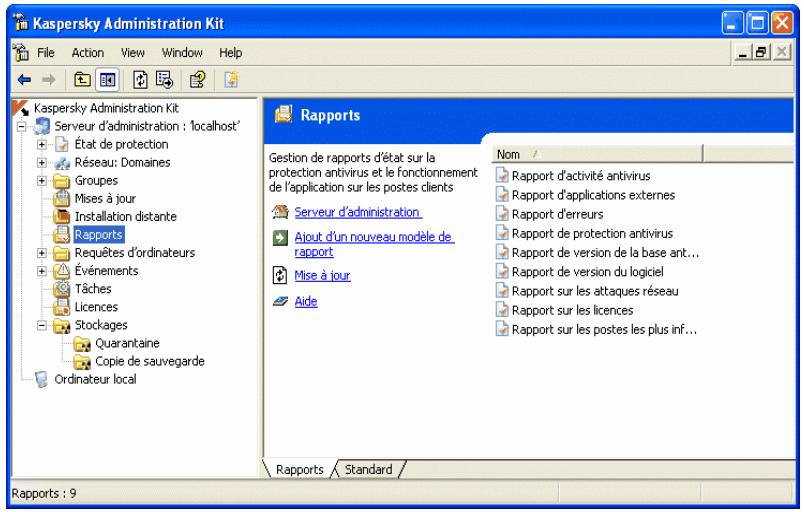The width and height of the screenshot is (804, 512).
Task: Select Rapport d'applications externes
Action: (x=593, y=195)
